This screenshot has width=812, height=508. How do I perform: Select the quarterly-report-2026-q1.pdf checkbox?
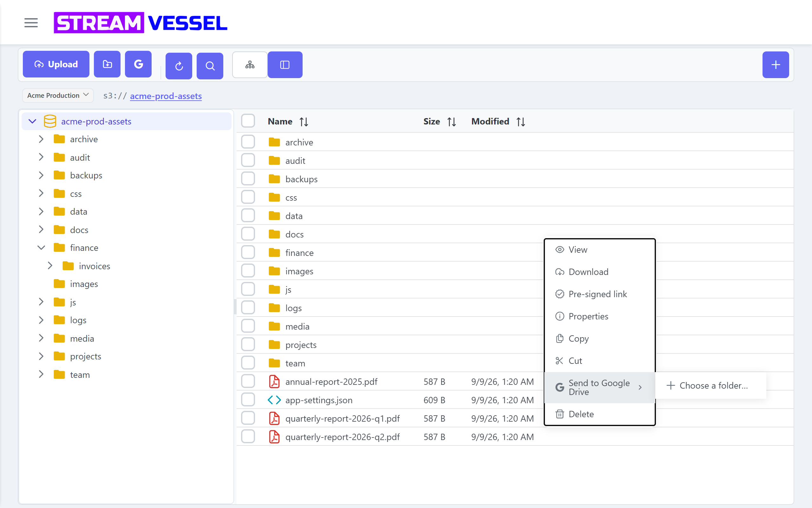[248, 418]
